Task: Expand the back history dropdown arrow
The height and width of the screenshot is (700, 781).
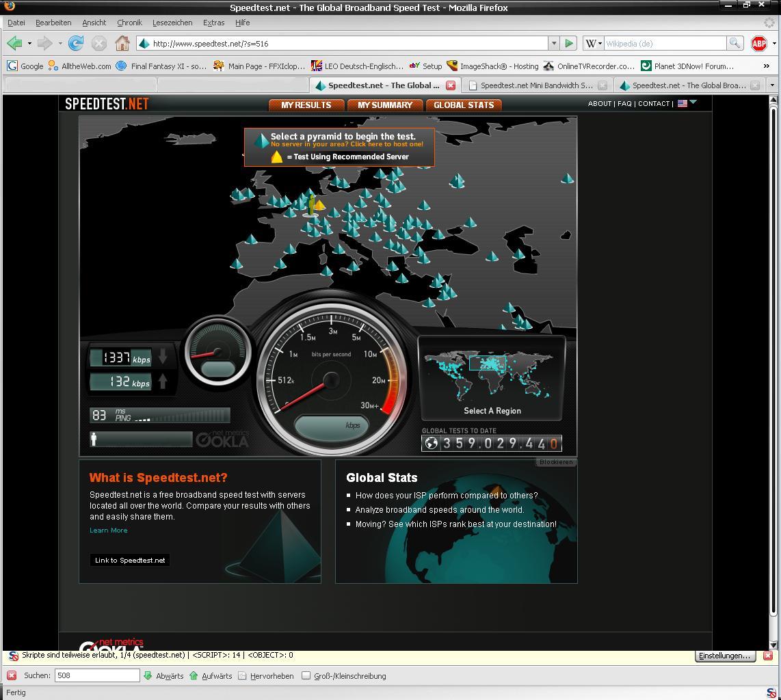Action: [x=29, y=44]
